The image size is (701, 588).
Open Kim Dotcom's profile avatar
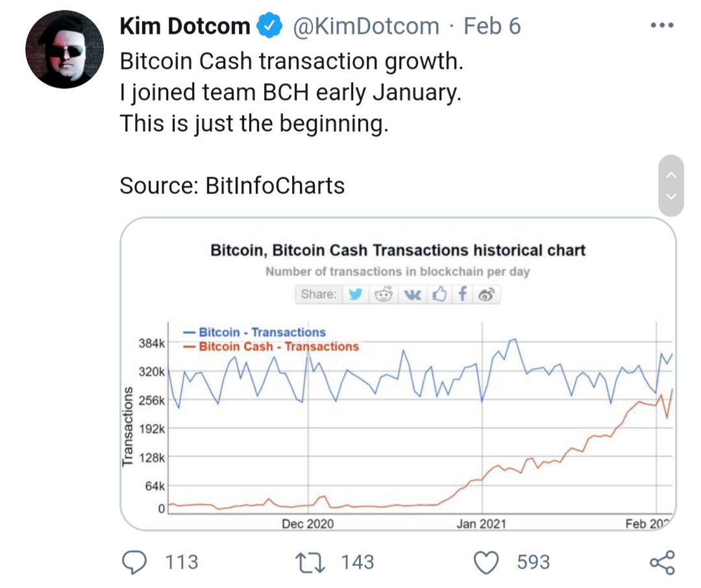[x=64, y=49]
